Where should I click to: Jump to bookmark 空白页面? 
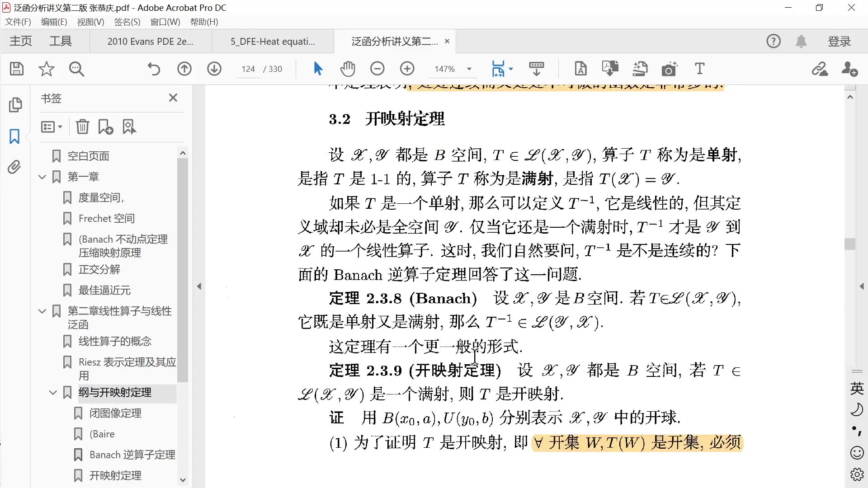click(88, 156)
